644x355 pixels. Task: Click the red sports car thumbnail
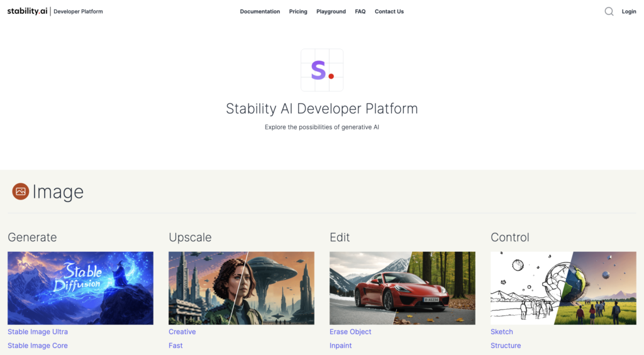click(402, 288)
